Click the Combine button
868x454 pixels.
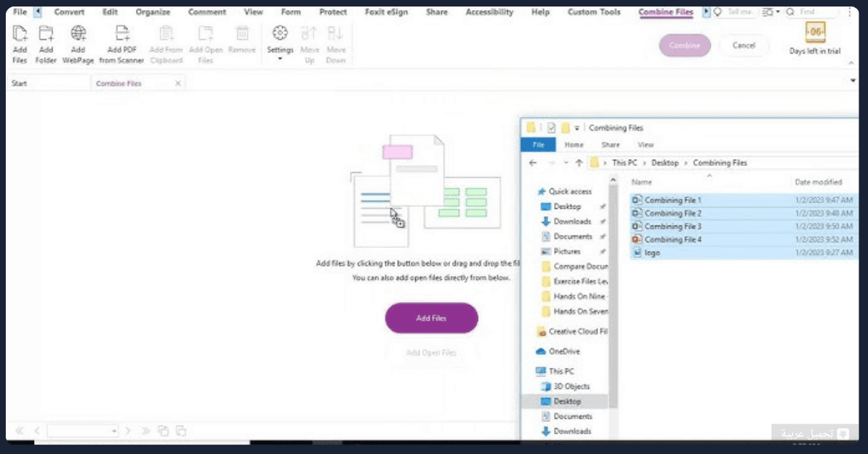click(684, 45)
